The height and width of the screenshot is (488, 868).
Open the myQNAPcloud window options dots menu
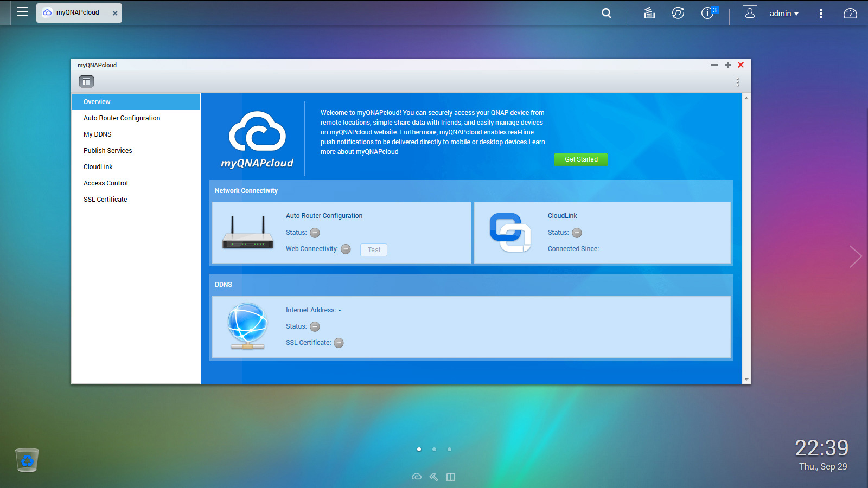737,82
